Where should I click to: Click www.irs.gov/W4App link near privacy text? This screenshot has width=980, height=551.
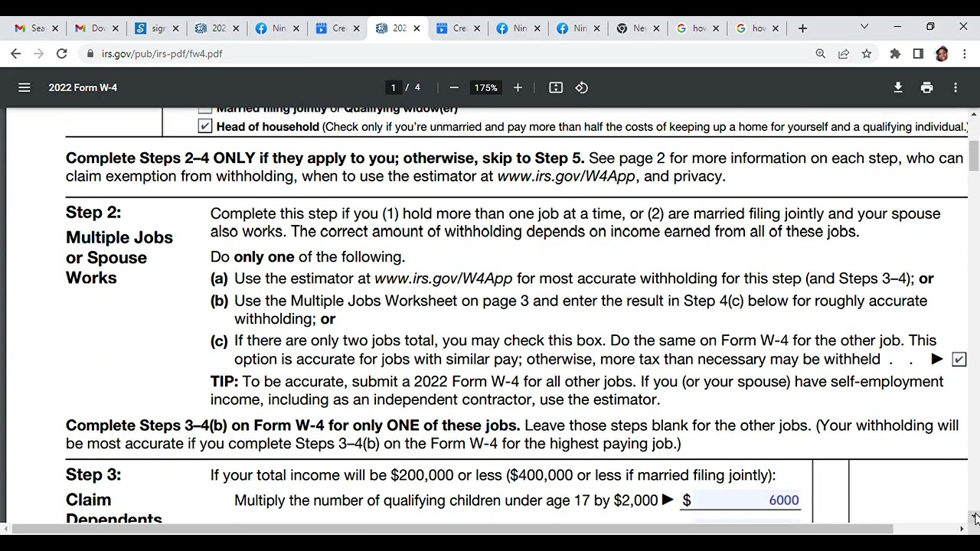[567, 177]
